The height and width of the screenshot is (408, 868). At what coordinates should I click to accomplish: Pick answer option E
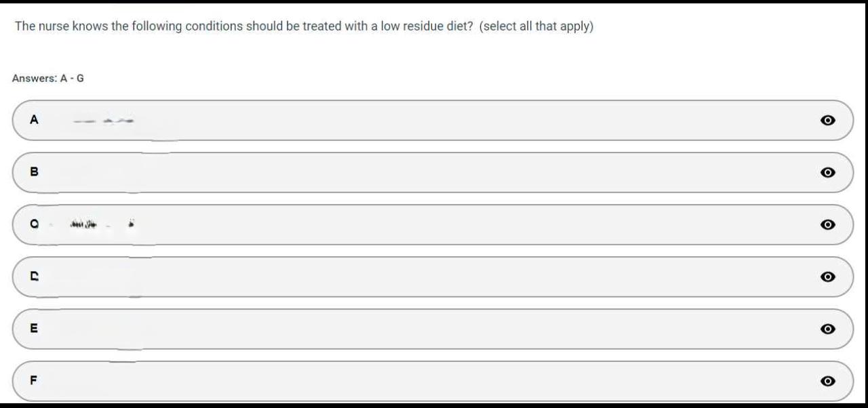click(x=433, y=329)
